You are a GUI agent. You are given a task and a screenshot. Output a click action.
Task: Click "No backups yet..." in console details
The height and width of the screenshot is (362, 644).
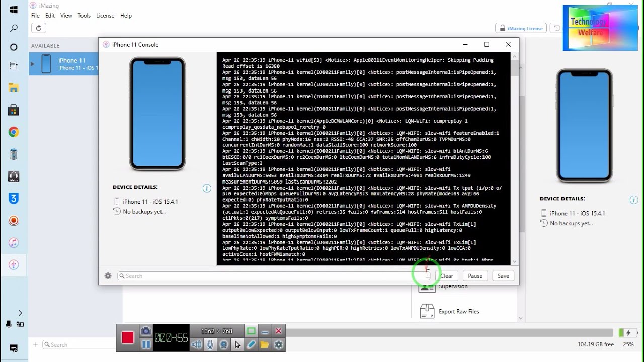point(144,212)
